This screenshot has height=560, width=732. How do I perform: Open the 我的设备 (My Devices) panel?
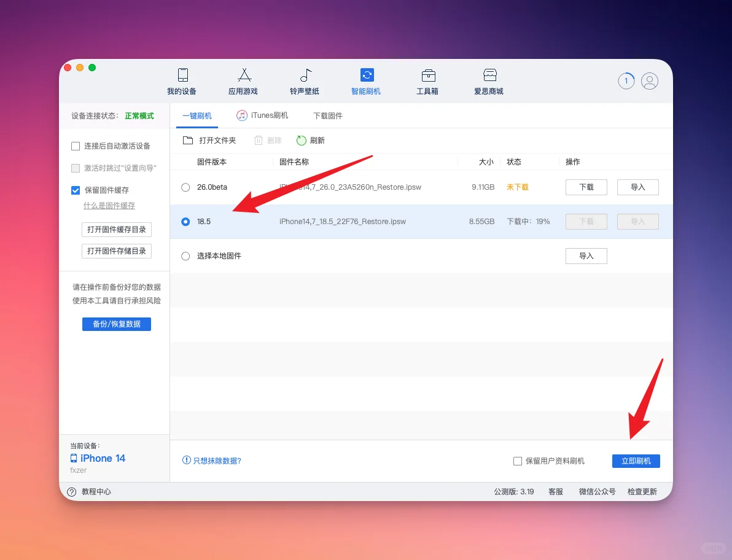coord(182,80)
